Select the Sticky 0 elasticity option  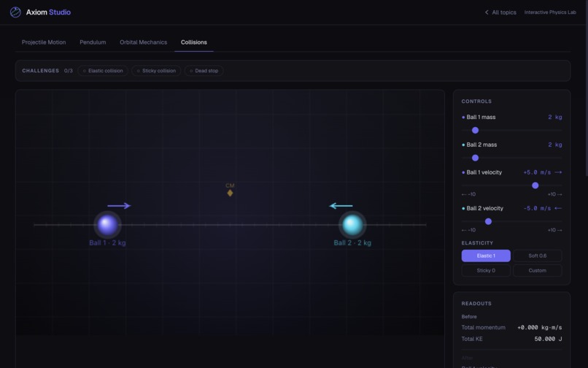click(486, 270)
